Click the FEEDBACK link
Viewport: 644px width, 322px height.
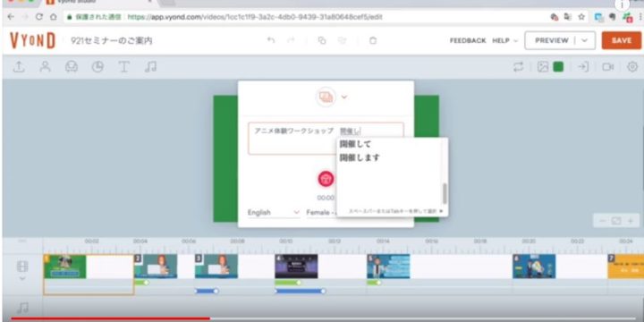[468, 40]
